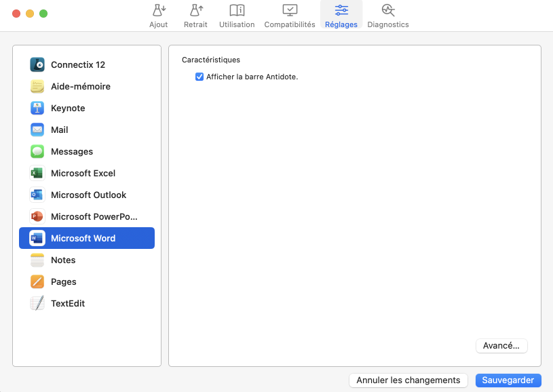The width and height of the screenshot is (553, 392).
Task: Select the Réglages sliders icon
Action: click(341, 11)
